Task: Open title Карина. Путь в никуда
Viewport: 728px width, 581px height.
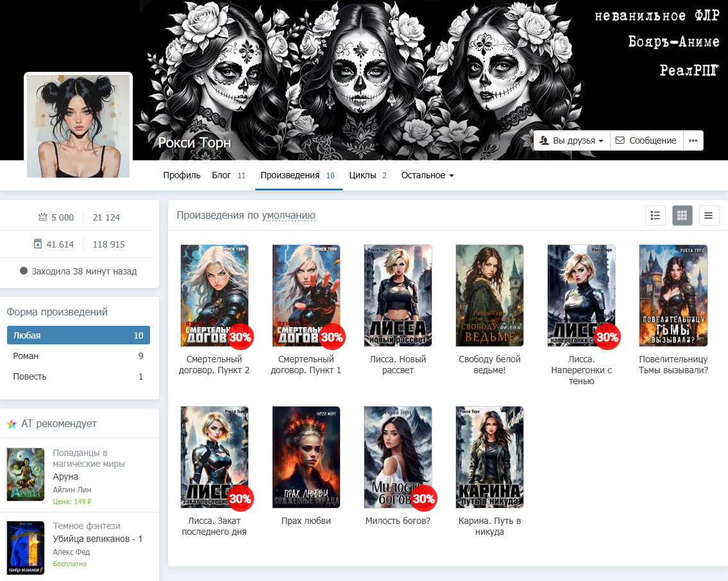Action: tap(489, 526)
